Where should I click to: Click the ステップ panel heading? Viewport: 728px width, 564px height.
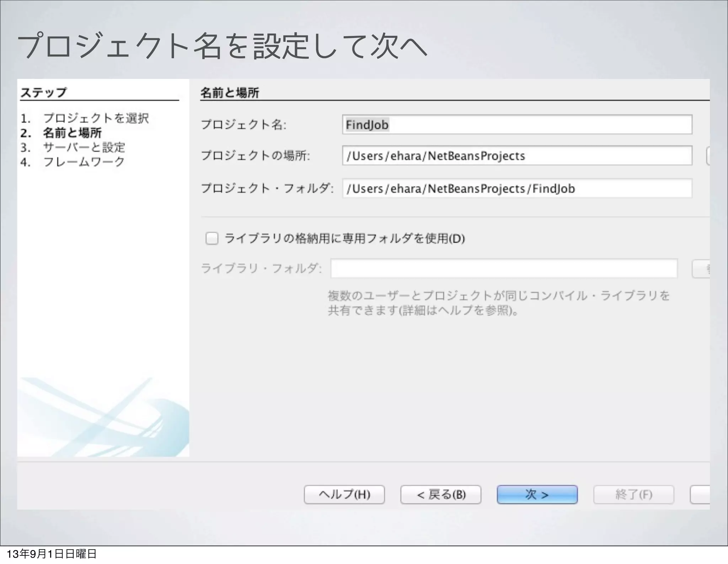pos(43,92)
